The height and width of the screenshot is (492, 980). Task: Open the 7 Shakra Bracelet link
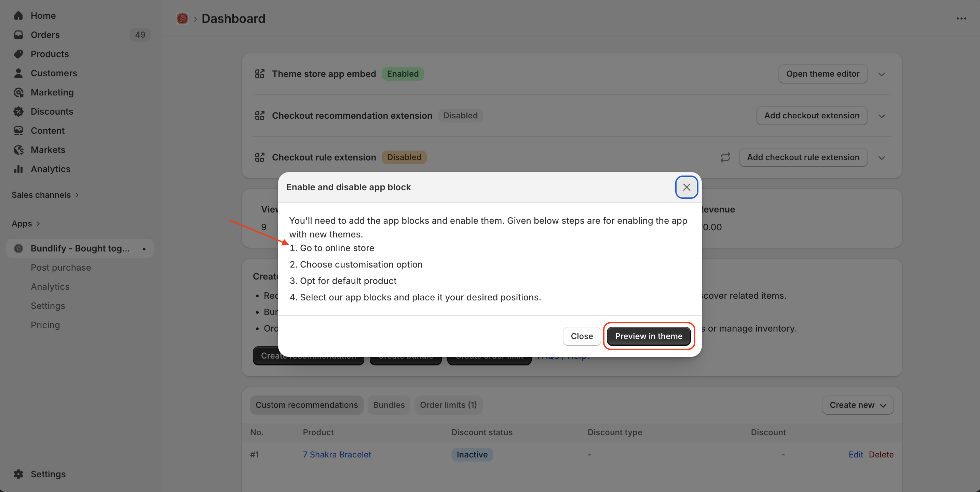[x=337, y=454]
